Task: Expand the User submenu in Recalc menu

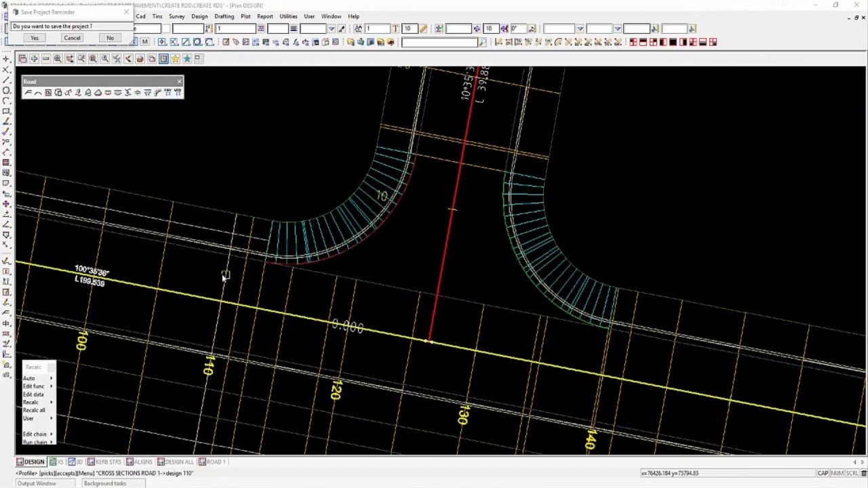Action: [38, 418]
